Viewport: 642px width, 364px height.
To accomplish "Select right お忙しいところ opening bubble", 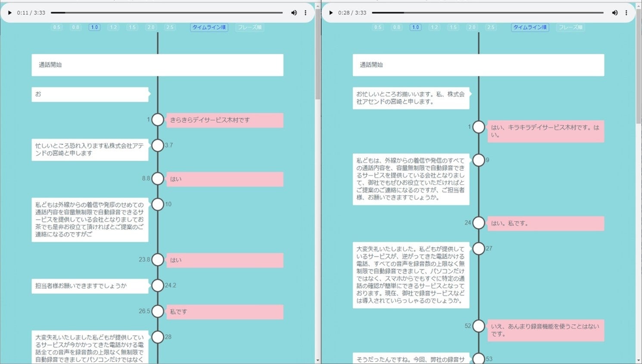I will point(411,98).
